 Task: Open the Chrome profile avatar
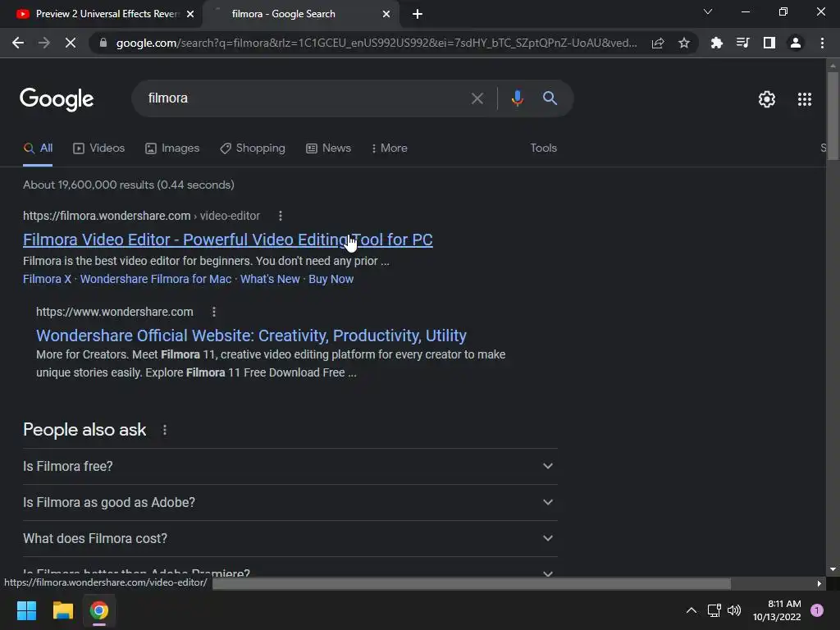[x=796, y=43]
